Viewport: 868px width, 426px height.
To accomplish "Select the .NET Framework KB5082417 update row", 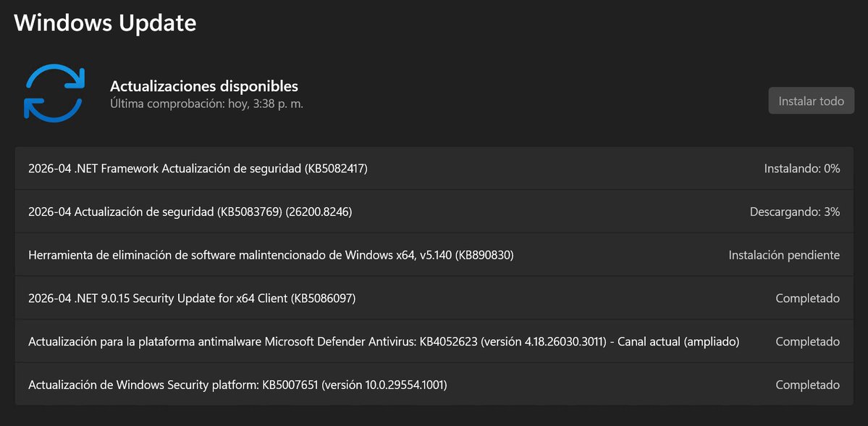I will (434, 168).
